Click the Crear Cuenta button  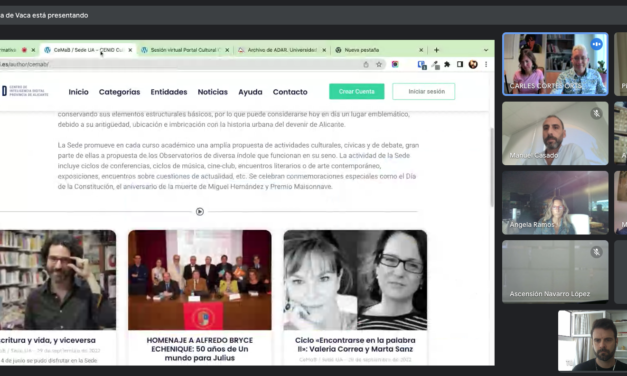coord(357,92)
